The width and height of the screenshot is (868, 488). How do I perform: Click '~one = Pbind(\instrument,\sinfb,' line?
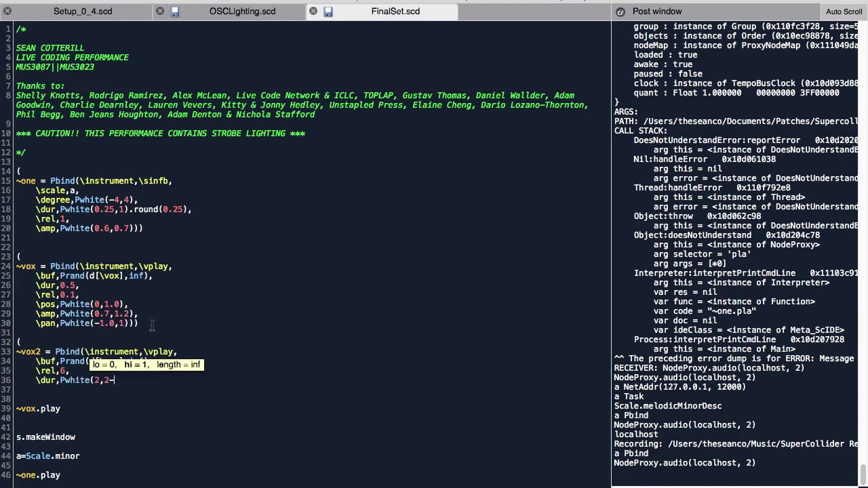coord(94,181)
